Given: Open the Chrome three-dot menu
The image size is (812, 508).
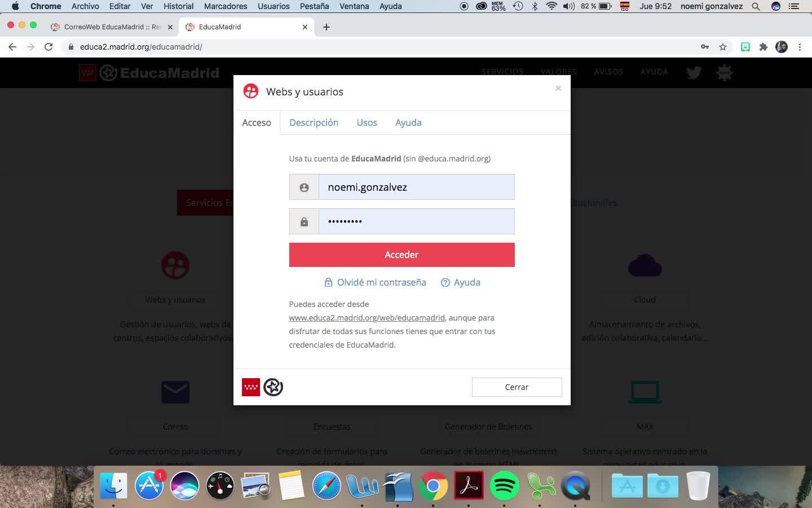Looking at the screenshot, I should pyautogui.click(x=800, y=47).
